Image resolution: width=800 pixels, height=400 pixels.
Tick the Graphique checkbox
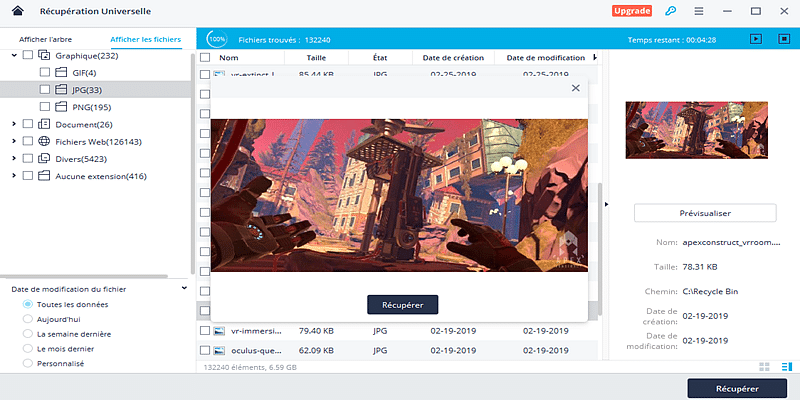28,55
